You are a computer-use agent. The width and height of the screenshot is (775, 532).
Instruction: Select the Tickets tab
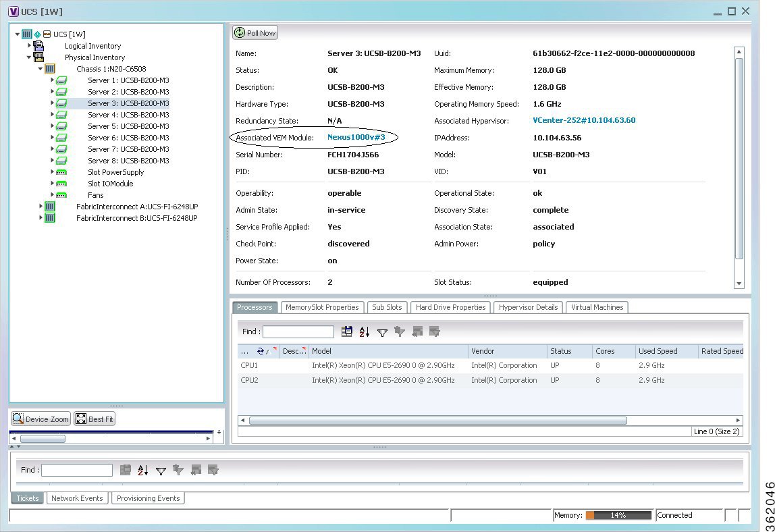coord(28,498)
